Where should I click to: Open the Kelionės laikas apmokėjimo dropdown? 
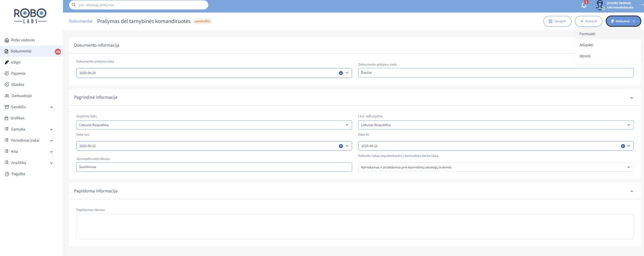click(496, 167)
